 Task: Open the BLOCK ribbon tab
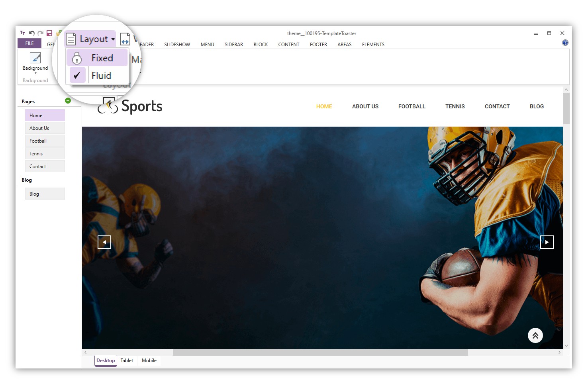click(261, 45)
